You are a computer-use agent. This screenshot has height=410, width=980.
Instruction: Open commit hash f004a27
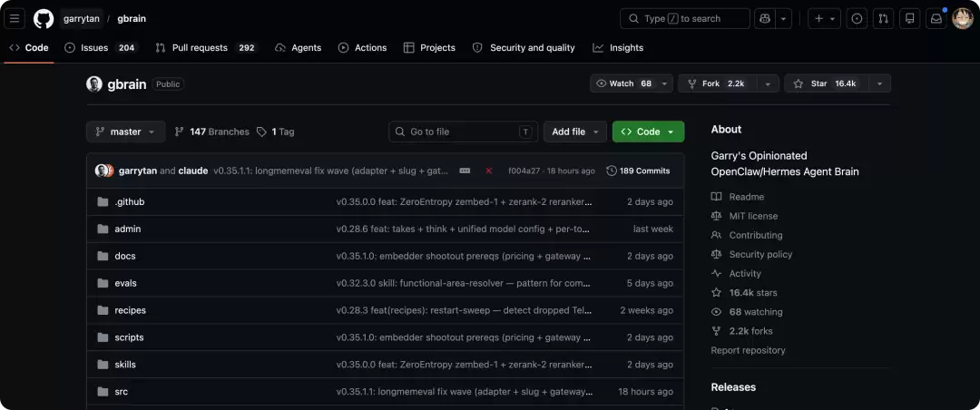525,171
